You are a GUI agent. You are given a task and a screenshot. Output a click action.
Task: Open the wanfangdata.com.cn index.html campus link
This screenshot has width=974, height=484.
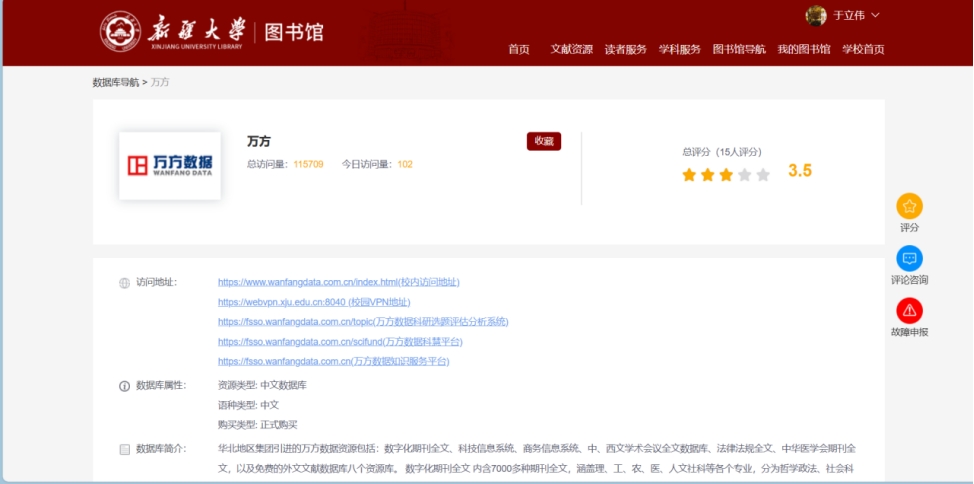[339, 282]
